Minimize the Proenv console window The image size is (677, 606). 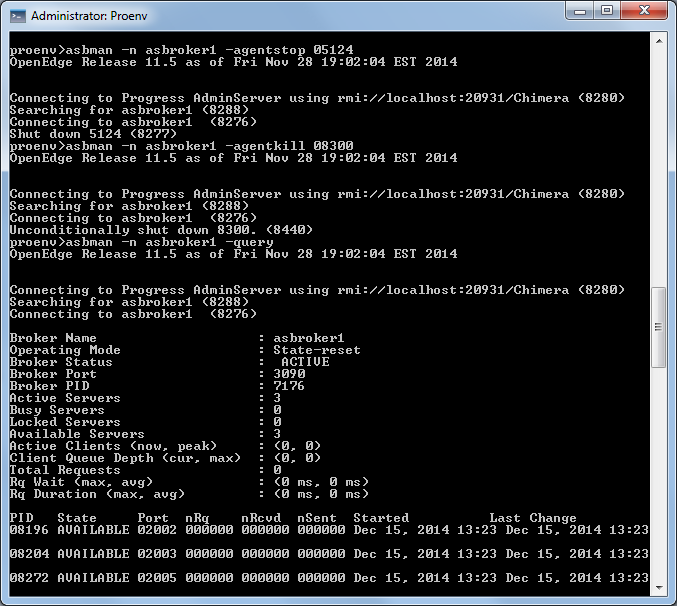580,11
